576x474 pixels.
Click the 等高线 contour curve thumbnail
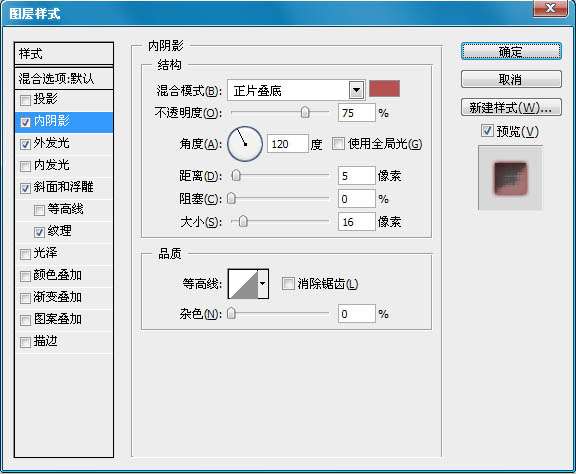243,284
